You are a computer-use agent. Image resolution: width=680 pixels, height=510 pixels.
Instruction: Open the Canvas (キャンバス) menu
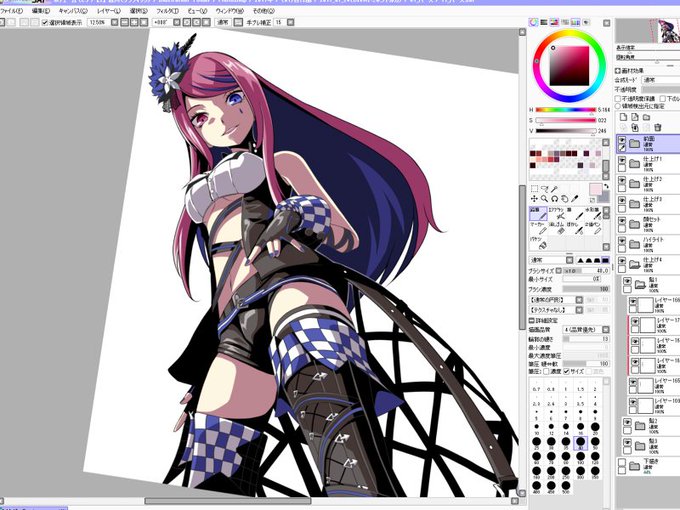tap(72, 11)
